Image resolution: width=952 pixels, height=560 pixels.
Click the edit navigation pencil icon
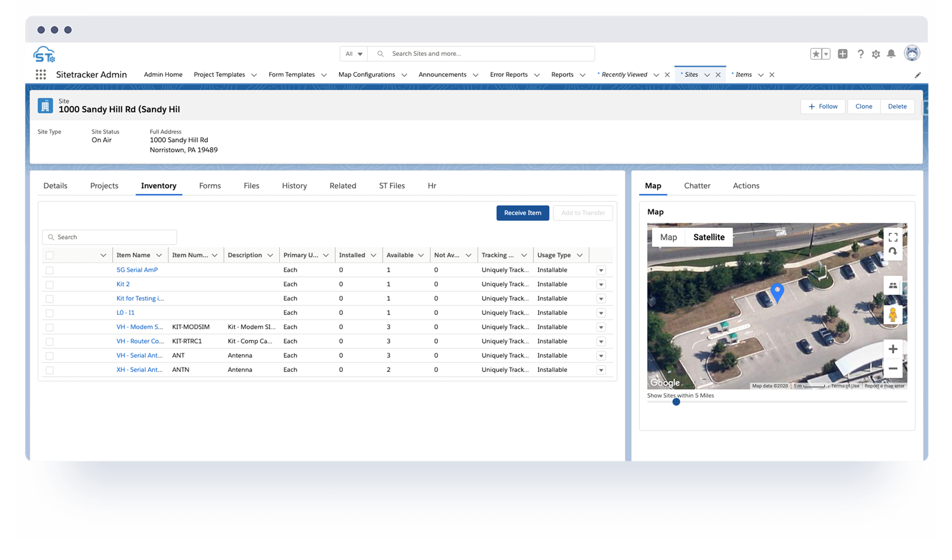point(917,75)
